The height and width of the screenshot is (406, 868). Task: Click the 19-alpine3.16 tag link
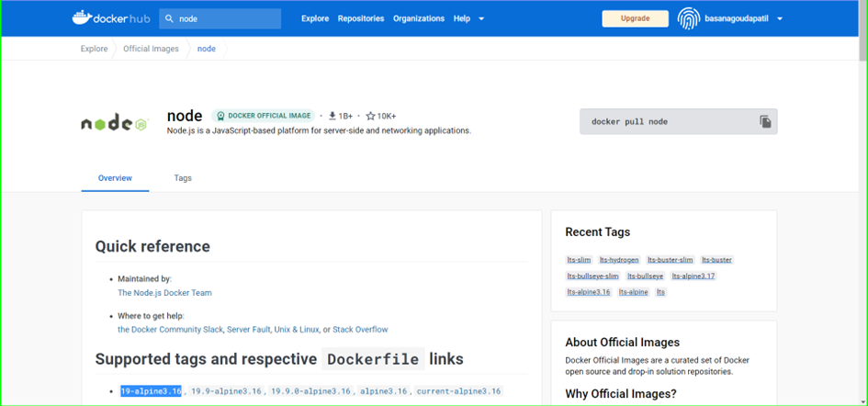(x=152, y=391)
